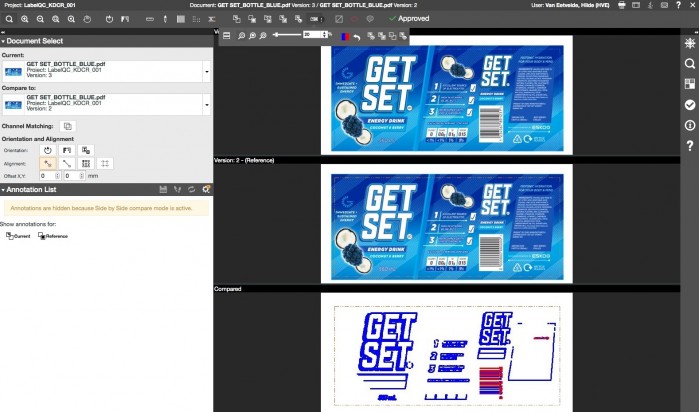Save annotations using the floppy disk icon
Screen dimensions: 699x412
point(163,189)
